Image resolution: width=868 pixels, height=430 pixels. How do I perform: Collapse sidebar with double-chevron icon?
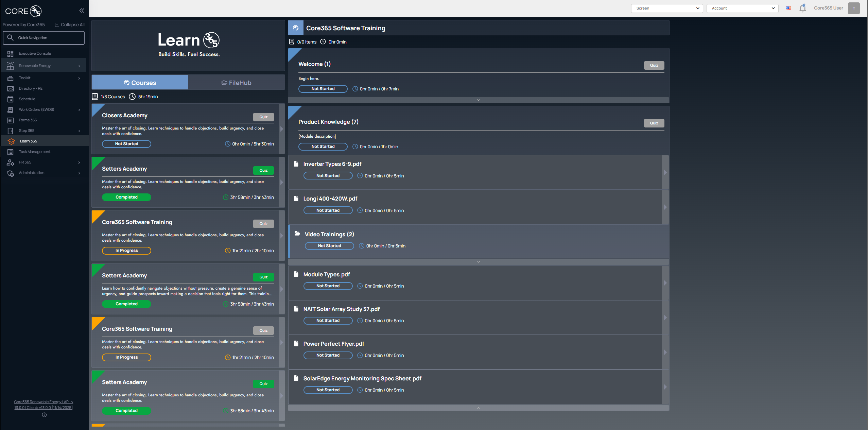pyautogui.click(x=82, y=11)
